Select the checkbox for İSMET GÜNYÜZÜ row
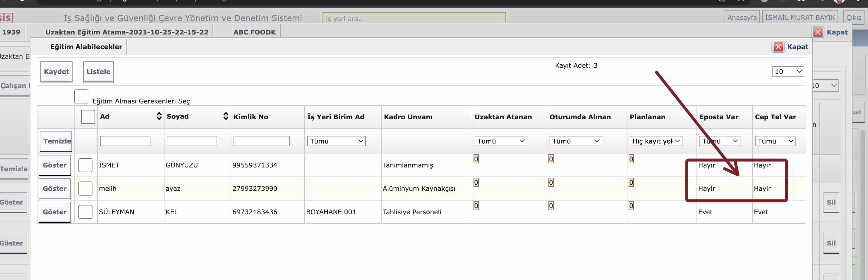868x280 pixels. tap(85, 165)
